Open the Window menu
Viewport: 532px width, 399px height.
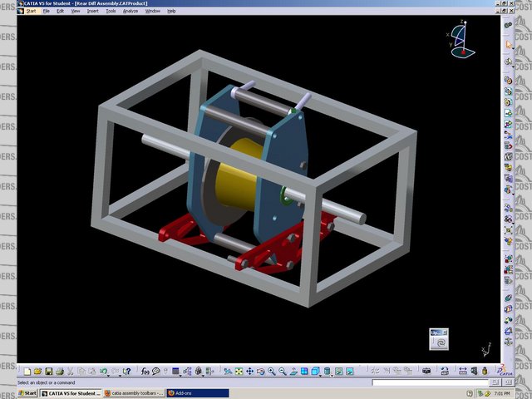coord(153,11)
